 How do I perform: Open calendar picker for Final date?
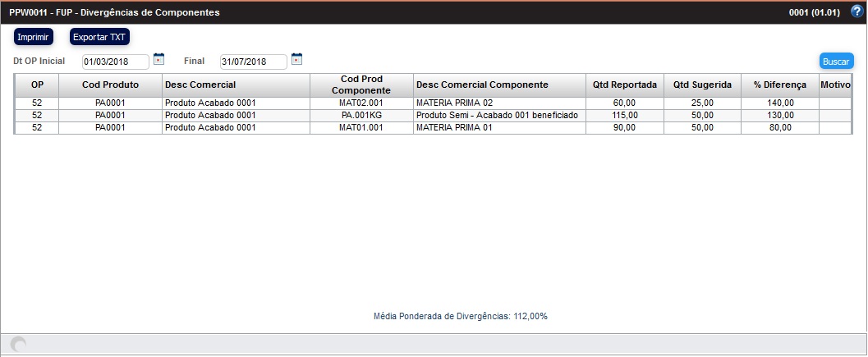tap(297, 59)
